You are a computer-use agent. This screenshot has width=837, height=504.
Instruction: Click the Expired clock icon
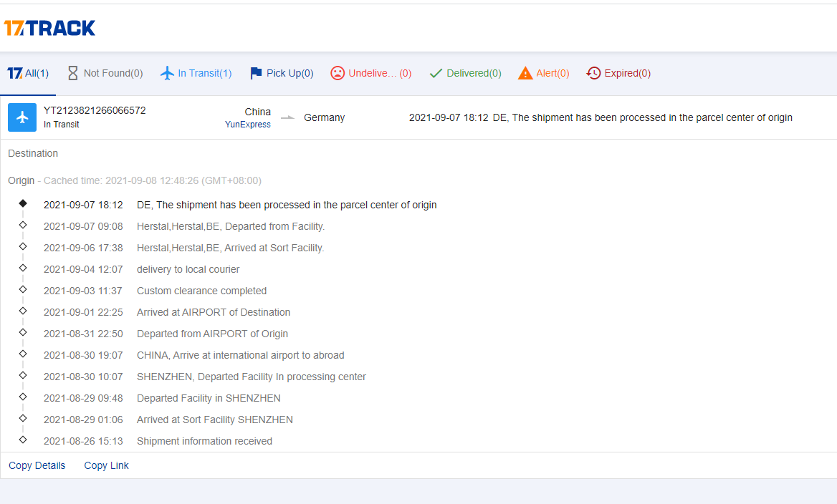pyautogui.click(x=593, y=73)
